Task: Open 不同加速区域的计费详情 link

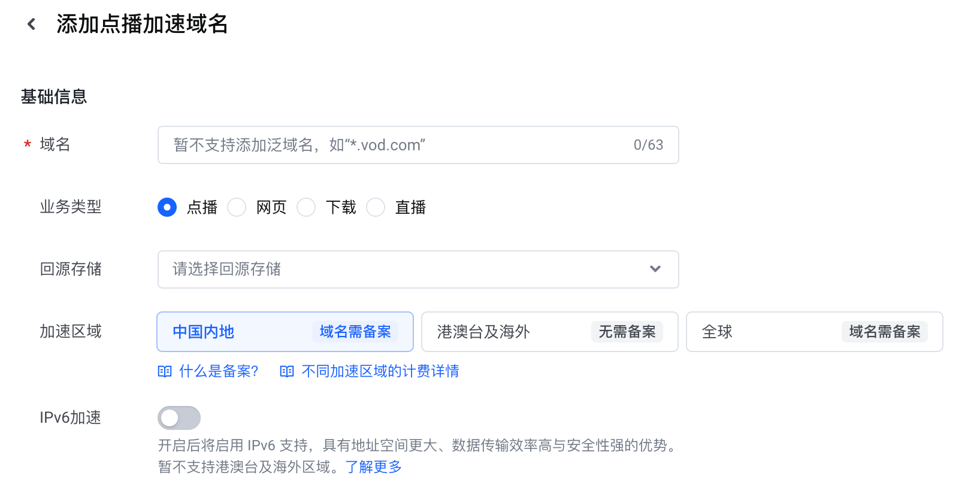Action: pyautogui.click(x=380, y=371)
